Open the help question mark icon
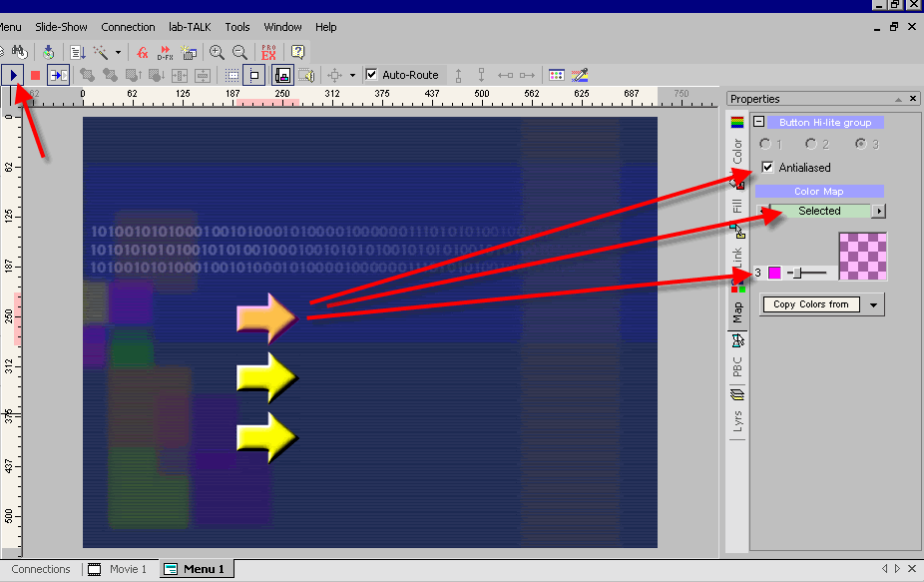 tap(298, 52)
